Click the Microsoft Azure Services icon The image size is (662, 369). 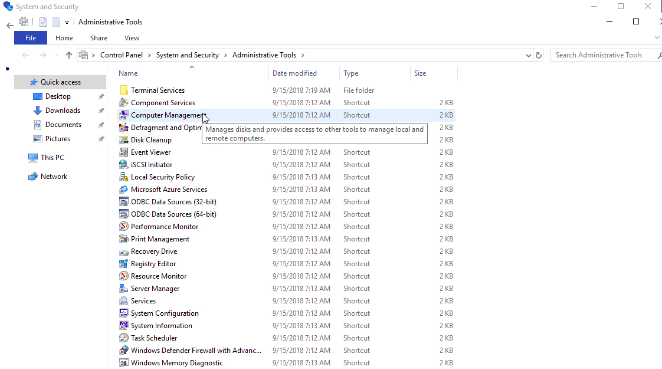pyautogui.click(x=123, y=189)
